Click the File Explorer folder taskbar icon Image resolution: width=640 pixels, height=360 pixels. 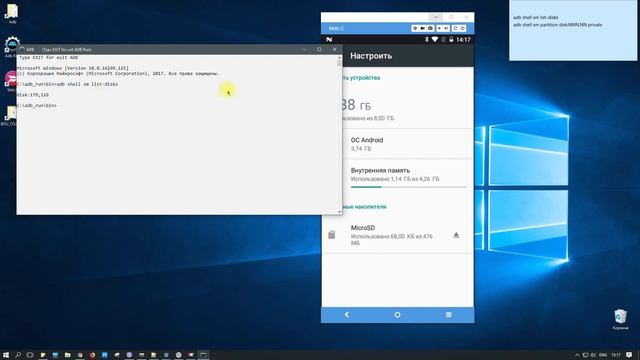(x=67, y=355)
